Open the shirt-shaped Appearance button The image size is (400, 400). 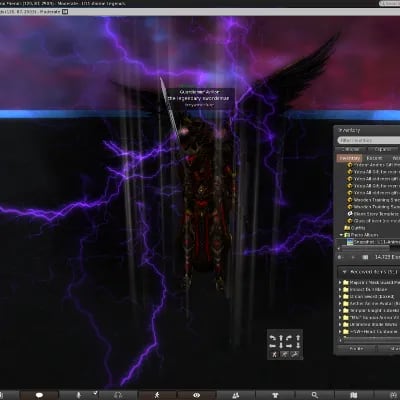pyautogui.click(x=275, y=395)
